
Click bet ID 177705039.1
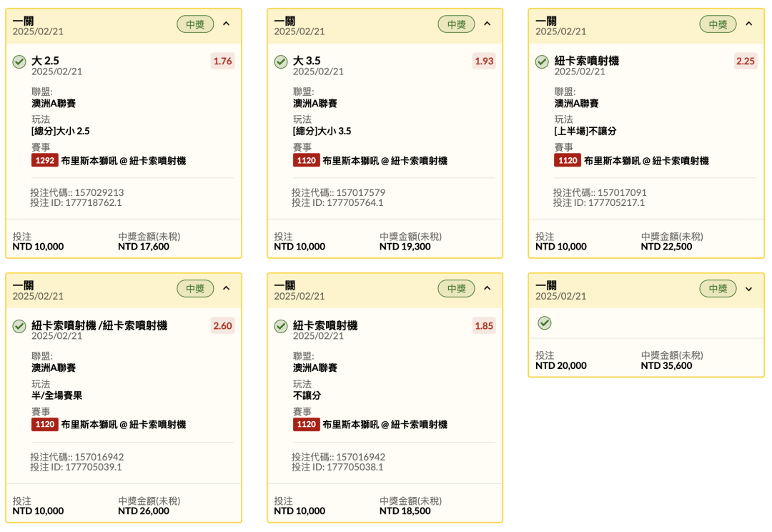point(76,467)
